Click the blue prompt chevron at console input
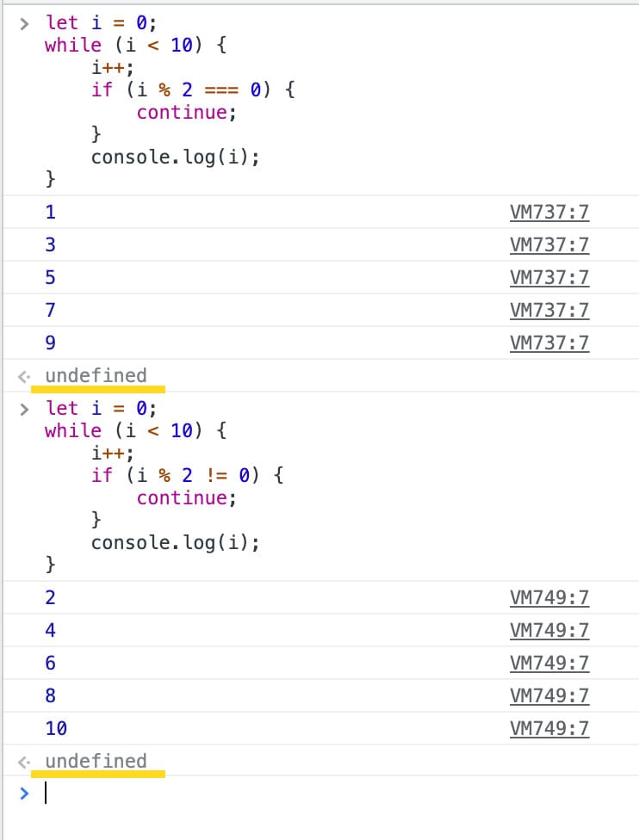This screenshot has width=639, height=840. (x=24, y=794)
